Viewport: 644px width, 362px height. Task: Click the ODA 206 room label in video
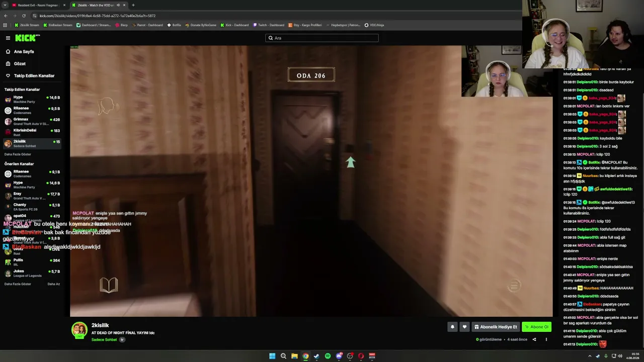point(311,75)
